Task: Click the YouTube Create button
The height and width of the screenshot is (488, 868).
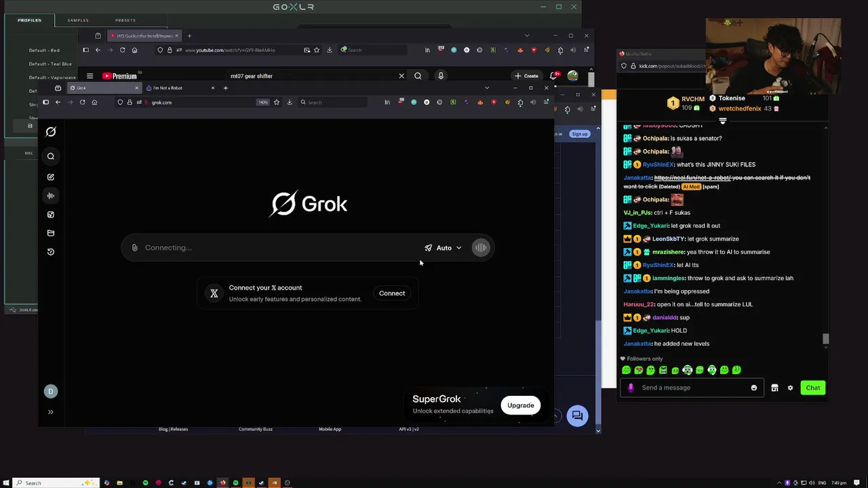Action: [527, 76]
